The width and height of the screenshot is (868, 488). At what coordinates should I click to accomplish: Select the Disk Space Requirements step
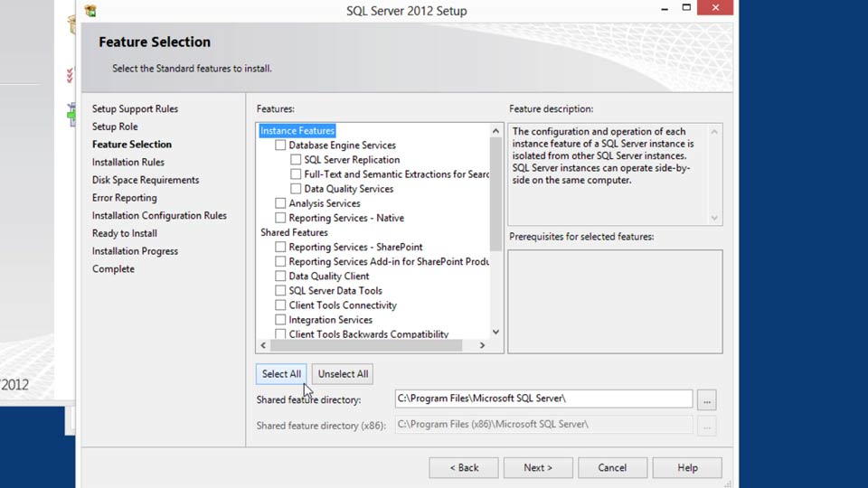[x=146, y=180]
